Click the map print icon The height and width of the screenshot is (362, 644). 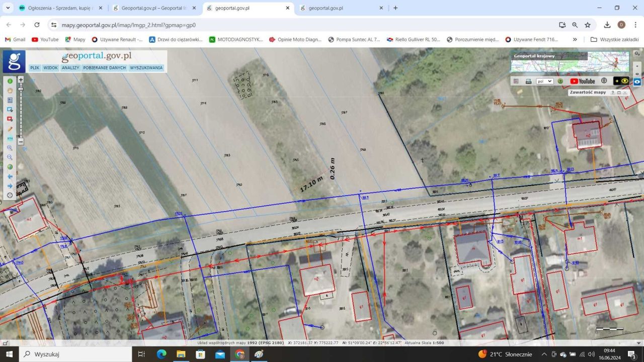[528, 81]
